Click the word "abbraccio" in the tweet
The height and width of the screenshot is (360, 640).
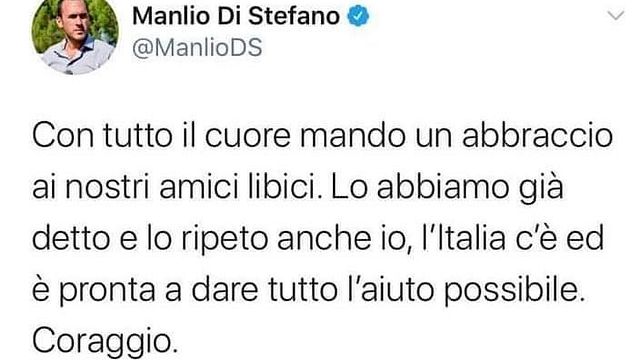[x=537, y=136]
